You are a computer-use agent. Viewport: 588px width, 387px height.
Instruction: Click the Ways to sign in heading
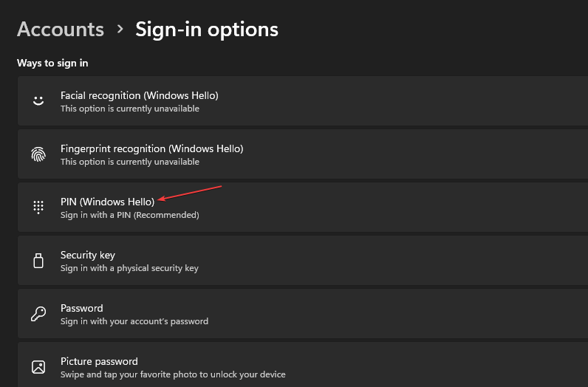pos(52,63)
